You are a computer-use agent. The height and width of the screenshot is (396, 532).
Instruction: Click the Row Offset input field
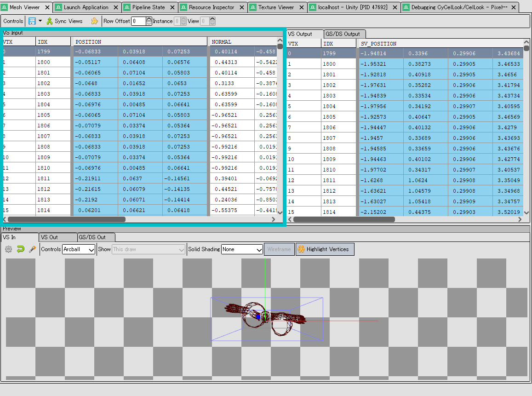tap(138, 21)
